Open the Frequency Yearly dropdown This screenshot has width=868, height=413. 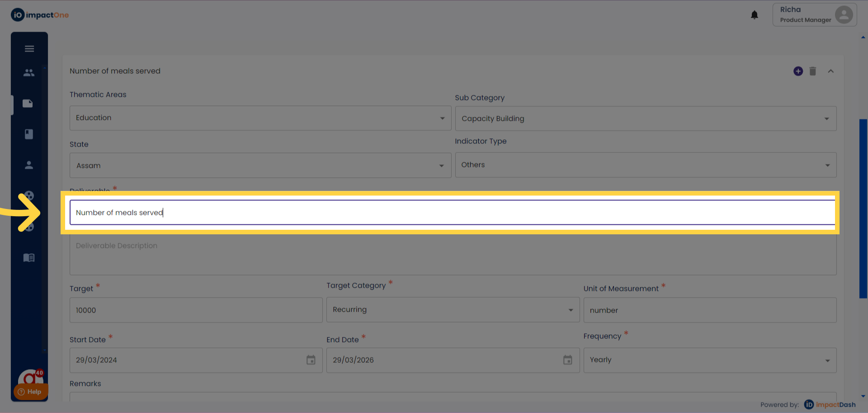[709, 360]
